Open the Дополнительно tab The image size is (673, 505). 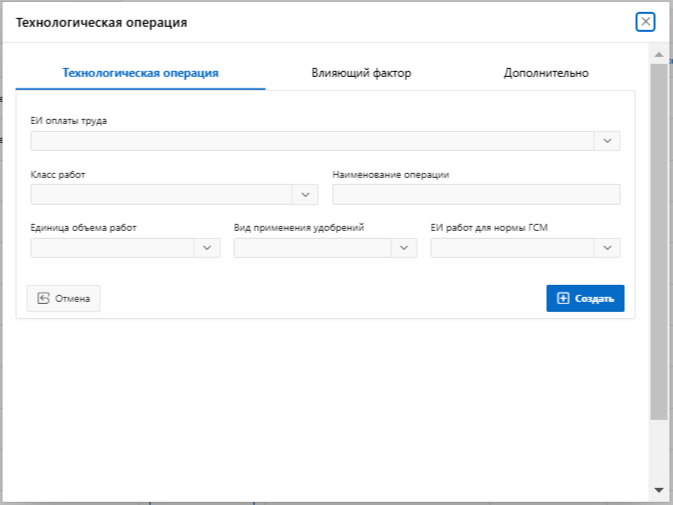point(546,73)
